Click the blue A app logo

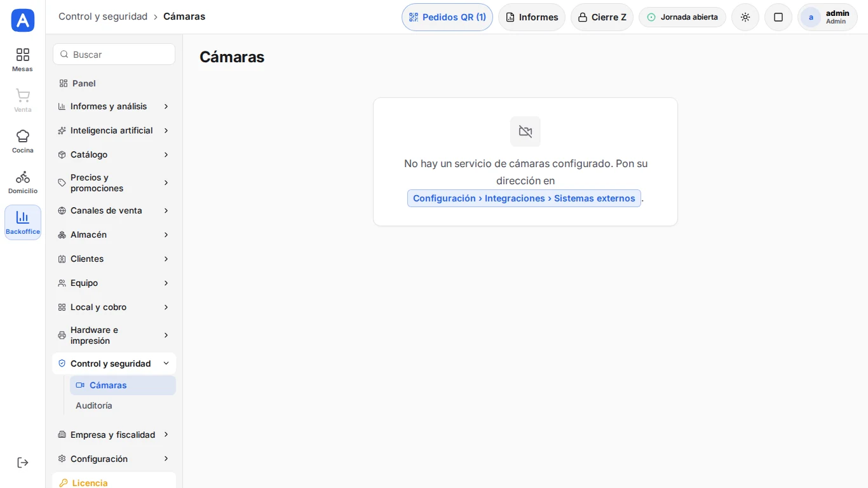pos(23,20)
